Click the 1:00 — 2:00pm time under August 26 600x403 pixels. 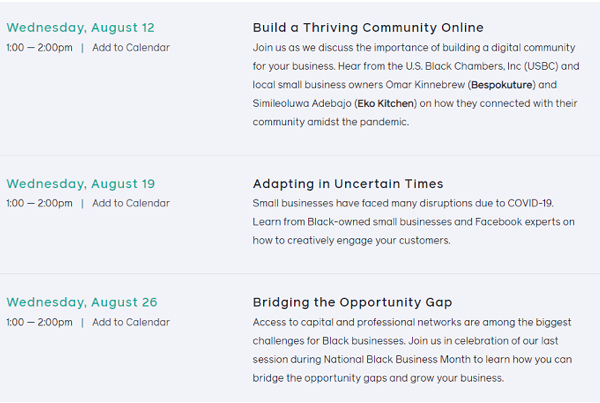tap(39, 322)
